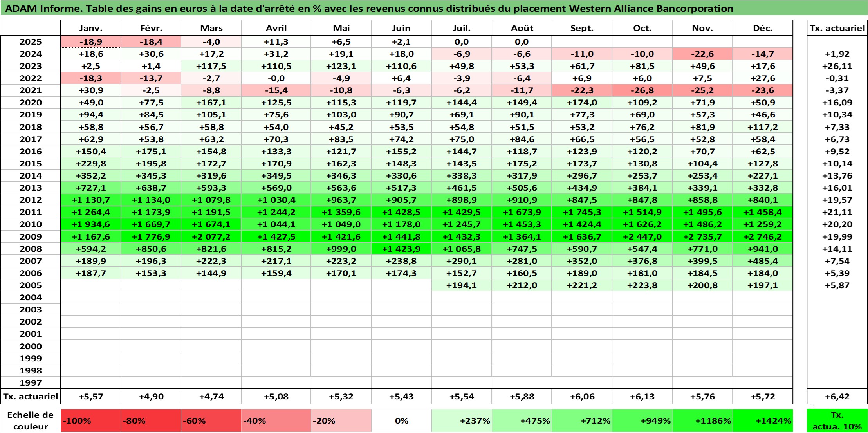The height and width of the screenshot is (433, 868).
Task: Click the +175,1 cell for February 2016
Action: point(151,152)
